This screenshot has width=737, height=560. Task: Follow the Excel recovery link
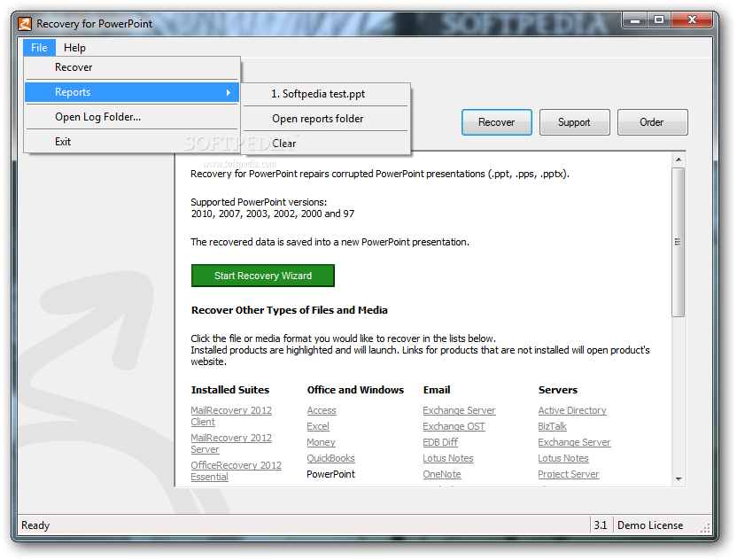pyautogui.click(x=318, y=426)
